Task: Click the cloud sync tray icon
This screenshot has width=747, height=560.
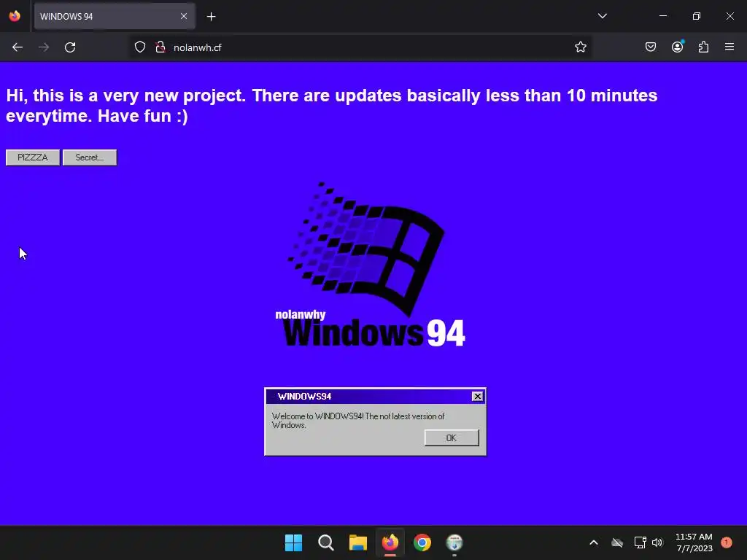Action: 617,542
